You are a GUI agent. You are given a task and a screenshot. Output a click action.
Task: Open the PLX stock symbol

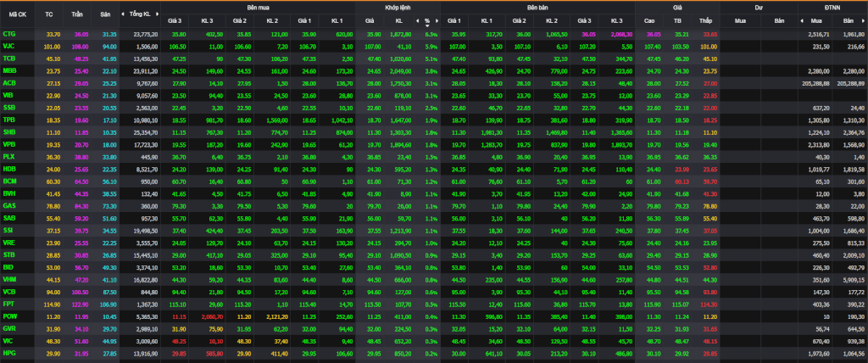click(x=8, y=157)
